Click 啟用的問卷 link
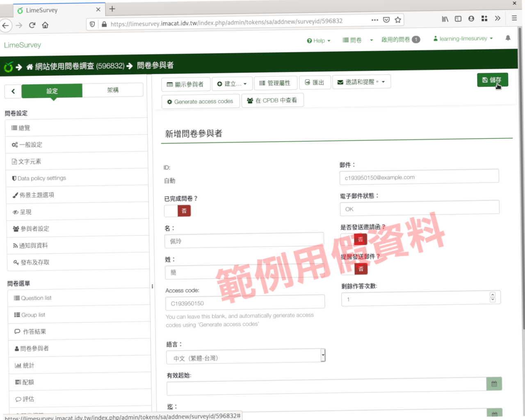The width and height of the screenshot is (525, 420). click(400, 39)
